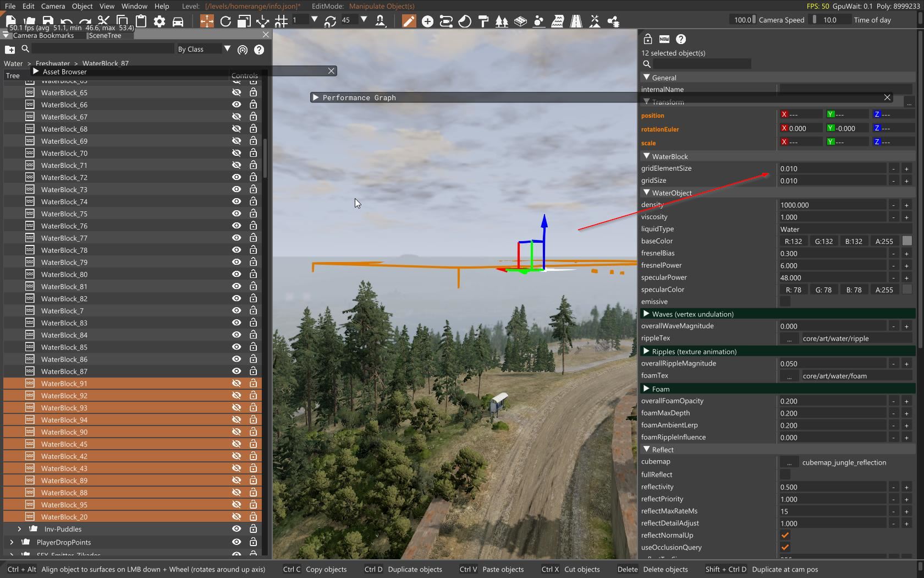Screen dimensions: 924x578
Task: Close the Performance Graph window
Action: 887,97
